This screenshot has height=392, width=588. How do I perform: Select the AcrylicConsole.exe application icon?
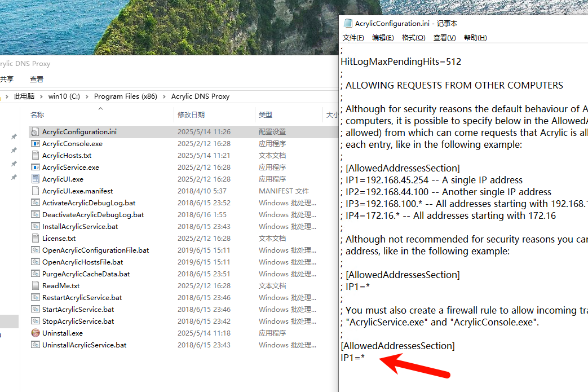(36, 144)
